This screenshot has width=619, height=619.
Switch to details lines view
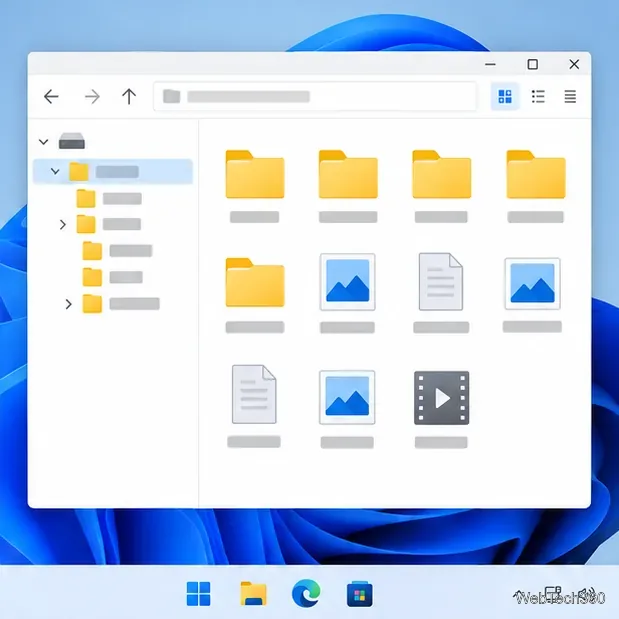pyautogui.click(x=570, y=96)
